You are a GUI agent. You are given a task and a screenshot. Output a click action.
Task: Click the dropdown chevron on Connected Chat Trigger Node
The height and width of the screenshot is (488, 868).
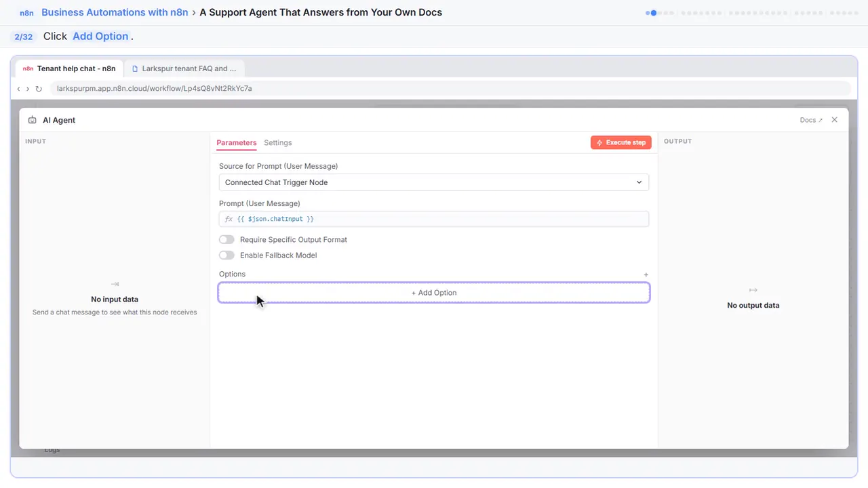pos(639,182)
